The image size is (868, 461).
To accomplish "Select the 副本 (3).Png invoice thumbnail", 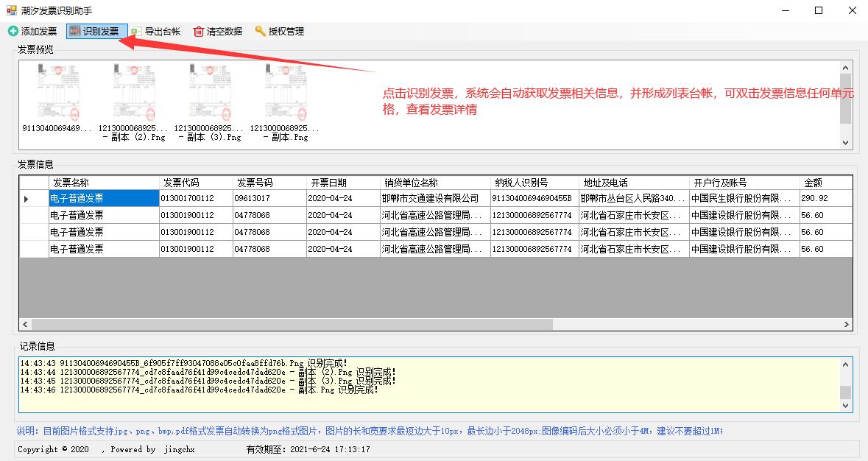I will click(209, 93).
